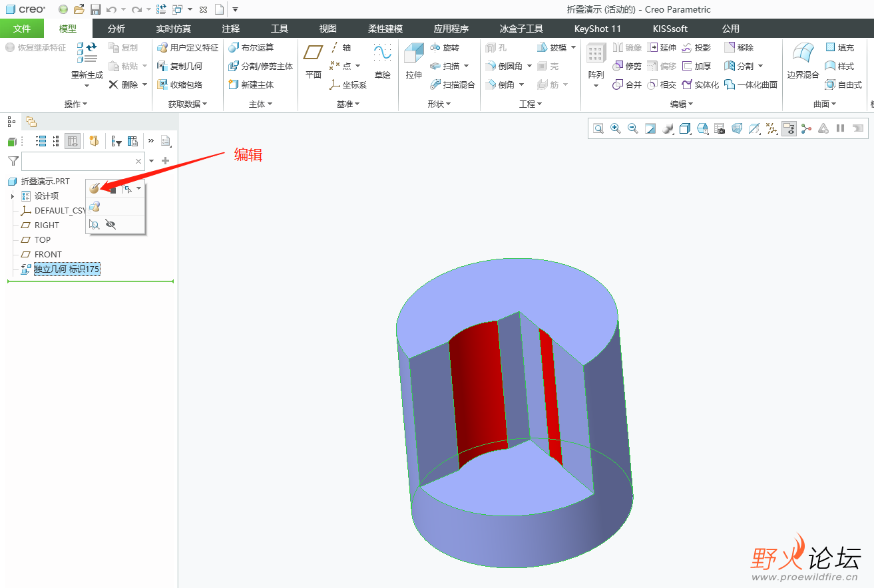Viewport: 874px width, 588px height.
Task: Toggle spin center icon in graphics toolbar
Action: [x=806, y=128]
